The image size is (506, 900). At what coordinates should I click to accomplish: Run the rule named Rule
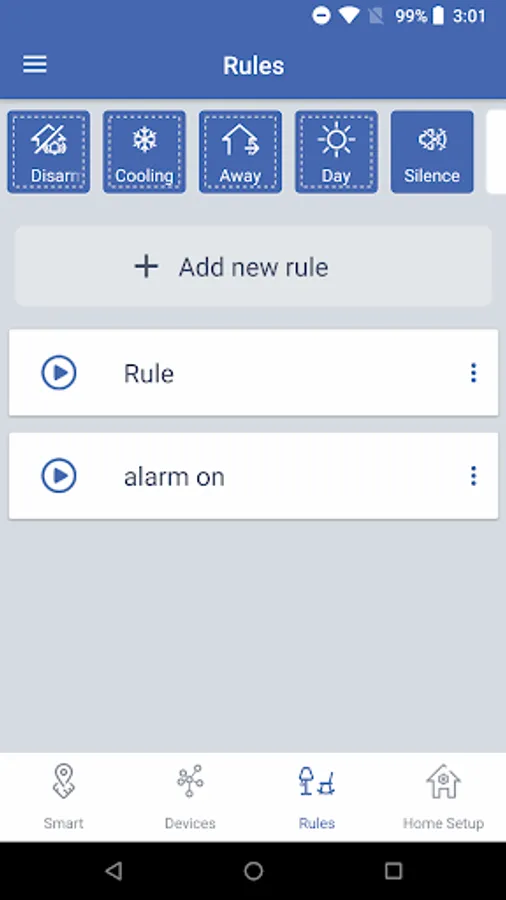pos(59,373)
